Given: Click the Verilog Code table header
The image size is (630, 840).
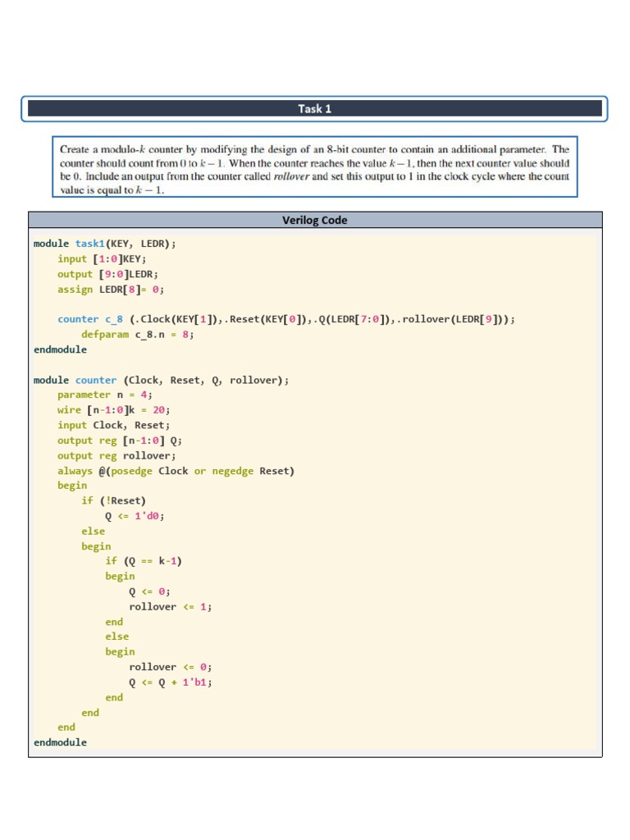Looking at the screenshot, I should (x=315, y=220).
